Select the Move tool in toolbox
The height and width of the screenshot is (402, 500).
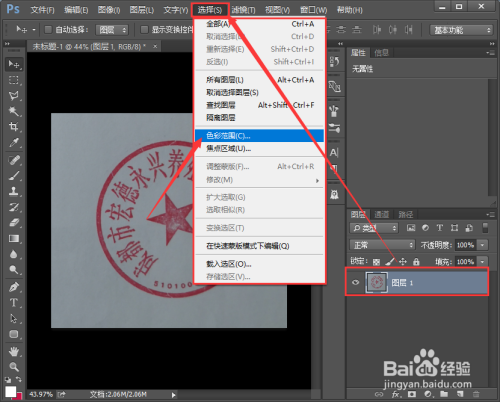click(x=14, y=64)
